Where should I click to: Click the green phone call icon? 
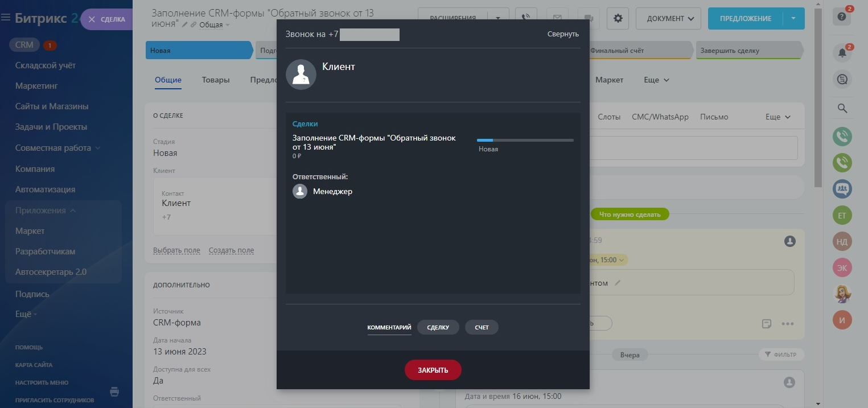[842, 163]
